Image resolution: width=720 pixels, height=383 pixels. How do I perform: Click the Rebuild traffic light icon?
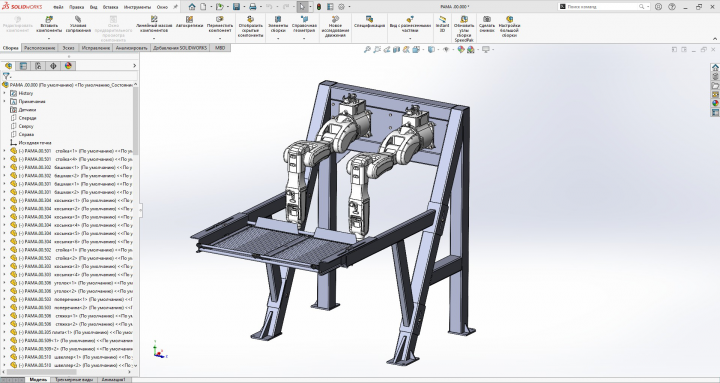319,6
